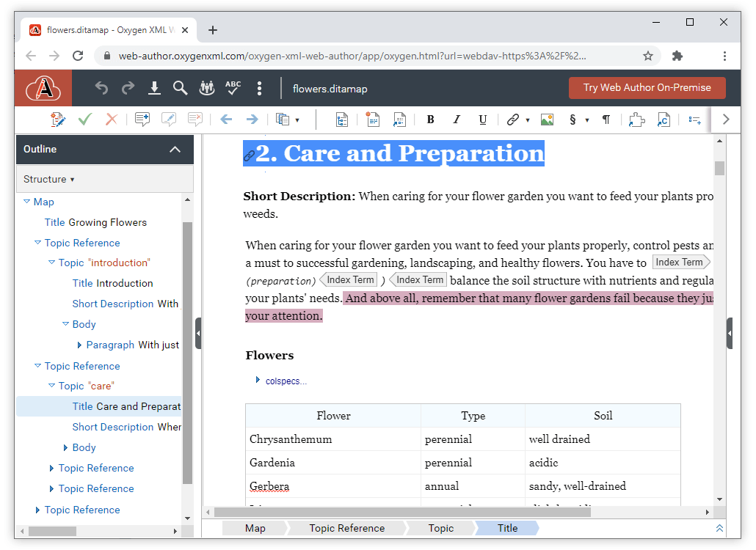Screen dimensions: 756x550
Task: Toggle track changes with the pencil document icon
Action: click(x=58, y=120)
